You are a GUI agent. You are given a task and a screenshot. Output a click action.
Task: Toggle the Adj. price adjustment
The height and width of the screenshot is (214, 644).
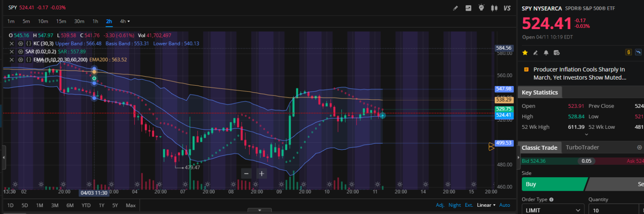tap(440, 205)
